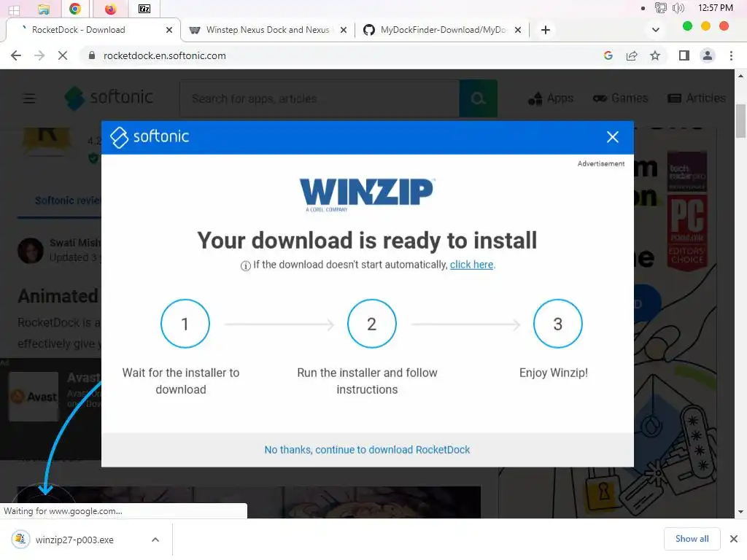Screen dimensions: 747x560
Task: Click the scrollbar up arrow
Action: tap(740, 75)
